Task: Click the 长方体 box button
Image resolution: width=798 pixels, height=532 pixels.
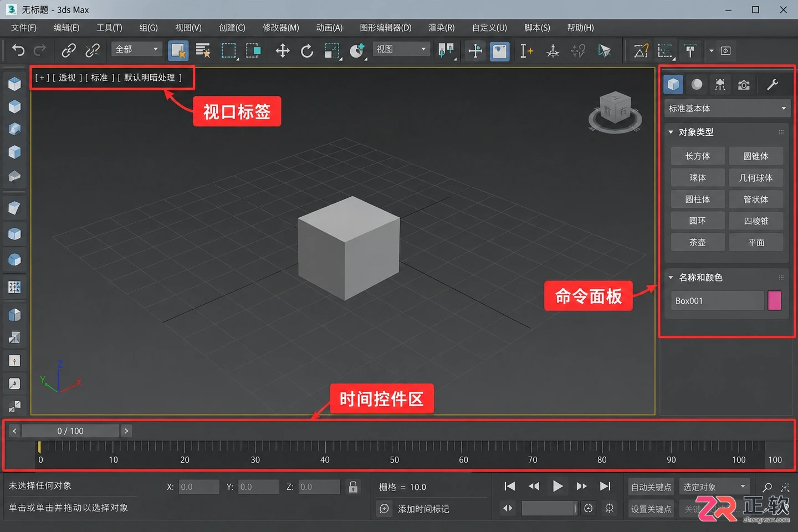Action: [x=698, y=156]
